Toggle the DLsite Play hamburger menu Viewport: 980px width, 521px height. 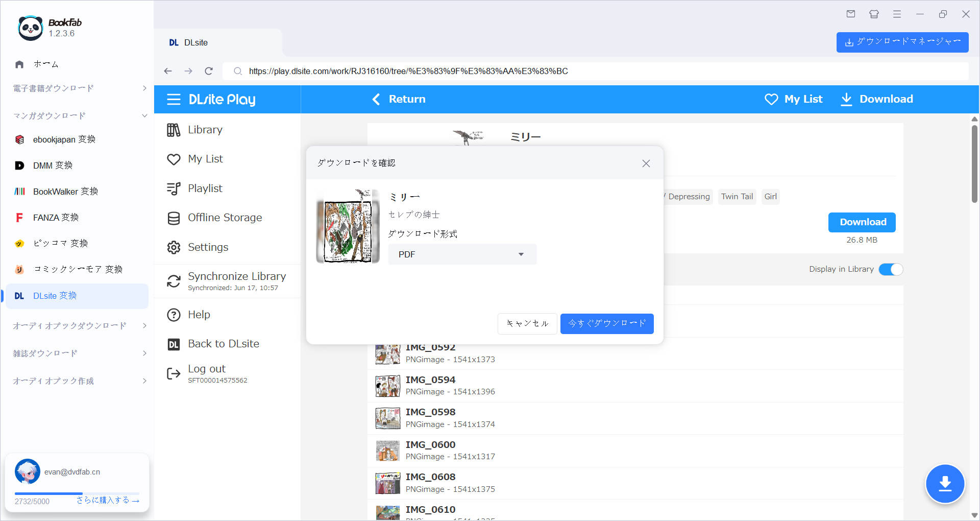[174, 100]
